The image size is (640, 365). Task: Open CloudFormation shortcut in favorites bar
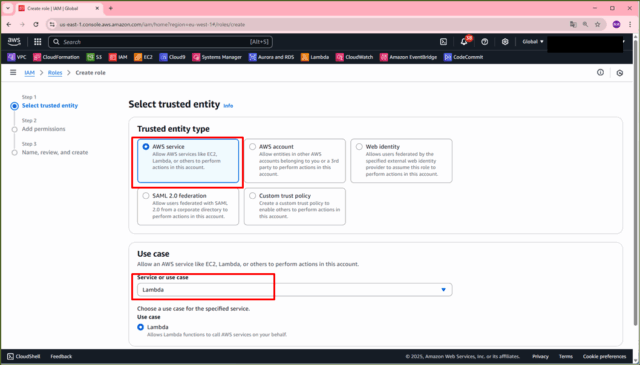[56, 57]
